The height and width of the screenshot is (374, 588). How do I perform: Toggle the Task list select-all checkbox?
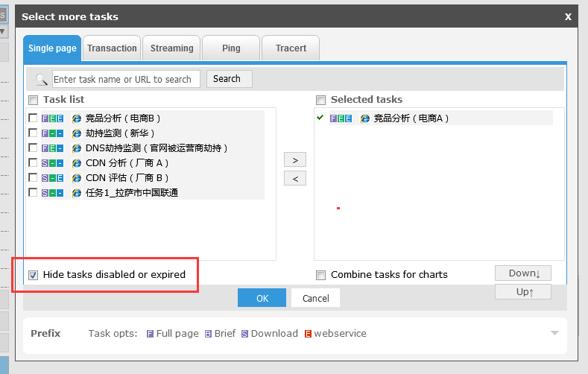(33, 100)
